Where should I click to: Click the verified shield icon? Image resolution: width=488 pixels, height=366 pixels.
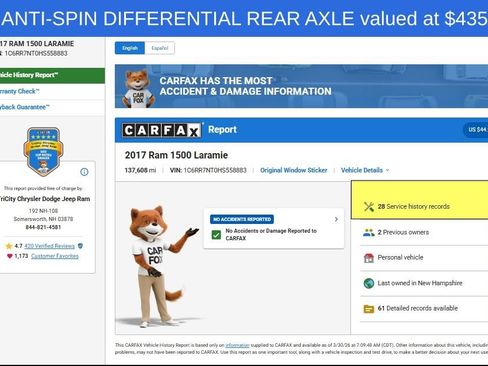(80, 246)
